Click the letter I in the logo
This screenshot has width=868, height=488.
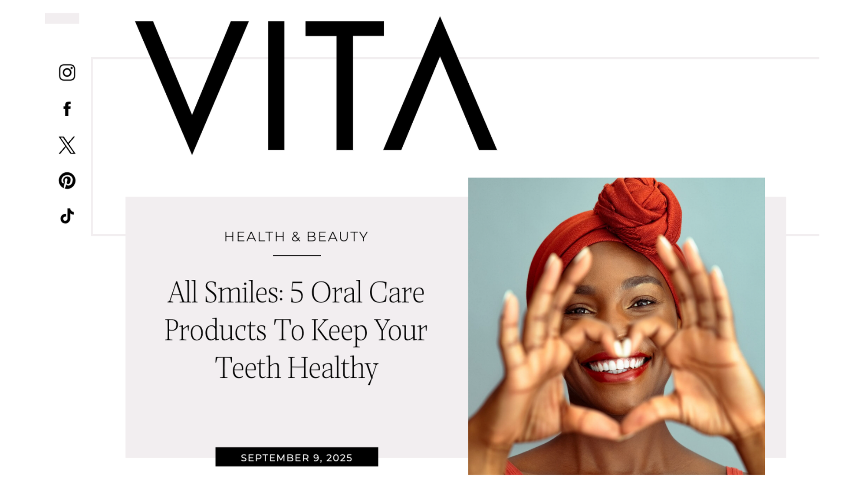click(x=276, y=85)
